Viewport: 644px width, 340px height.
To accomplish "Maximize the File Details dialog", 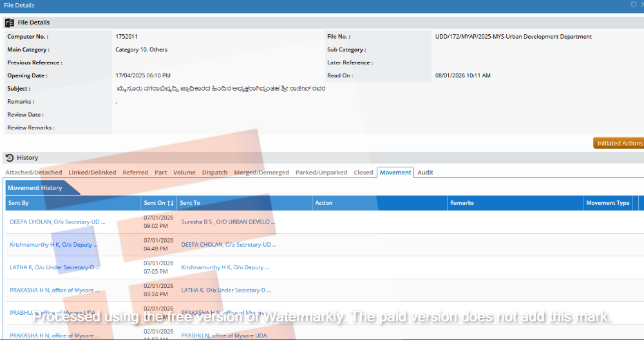I will (634, 5).
